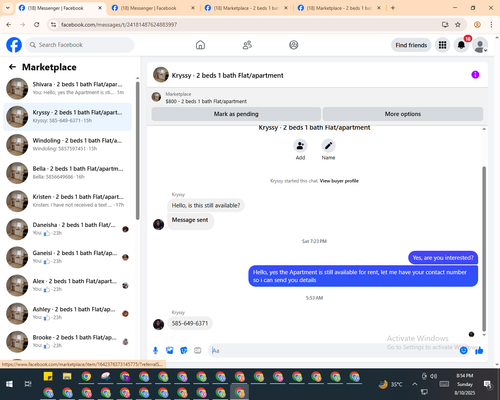Show hidden system tray icons
The height and width of the screenshot is (400, 500).
point(414,384)
